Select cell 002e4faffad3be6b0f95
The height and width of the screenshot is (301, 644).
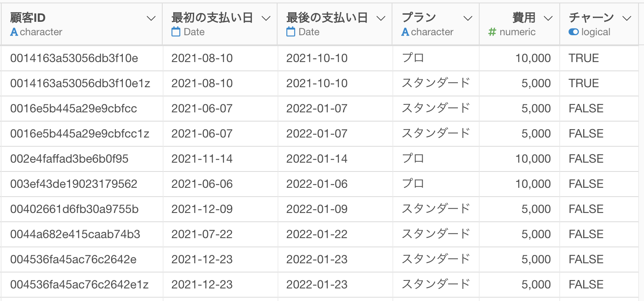[70, 159]
